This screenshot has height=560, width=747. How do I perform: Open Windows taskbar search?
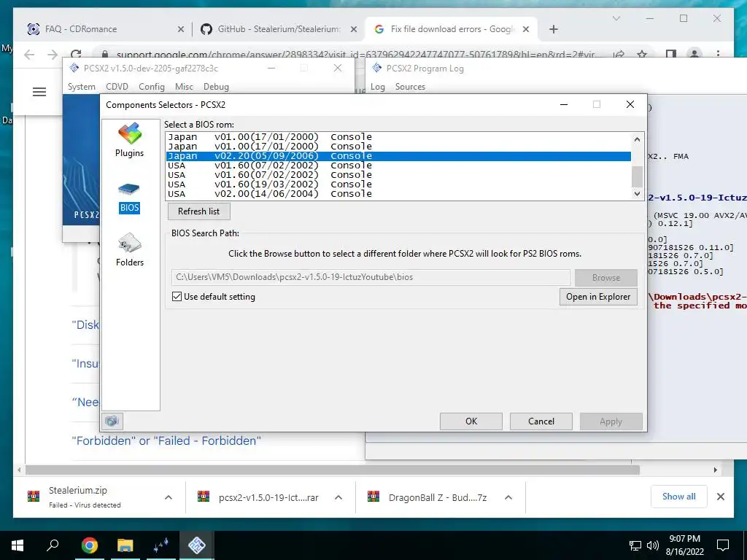point(53,545)
